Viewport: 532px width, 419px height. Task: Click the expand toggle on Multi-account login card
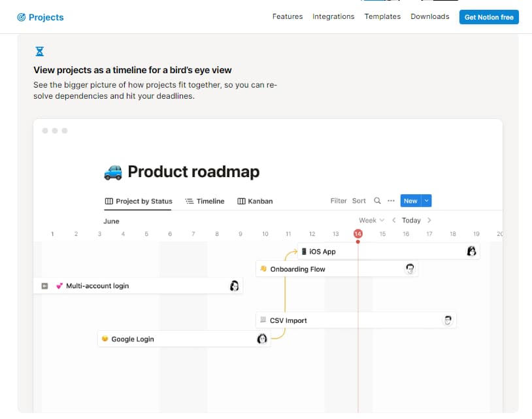(43, 286)
